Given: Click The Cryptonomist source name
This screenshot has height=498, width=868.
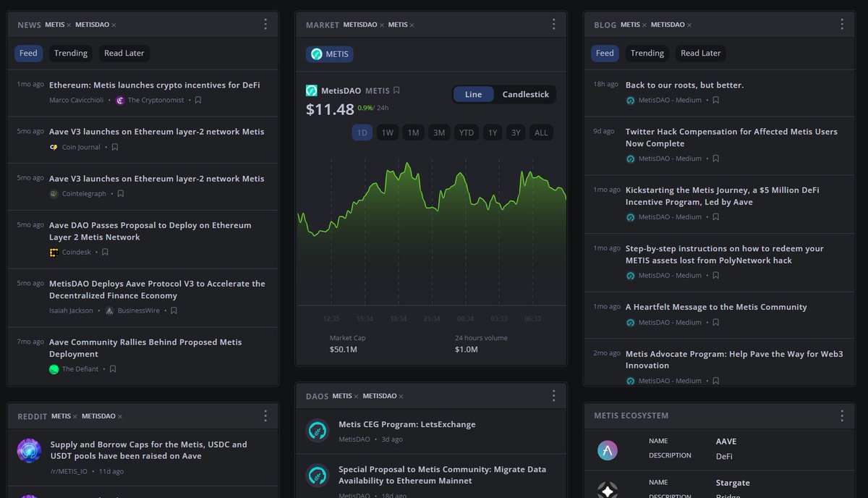Looking at the screenshot, I should (x=156, y=101).
